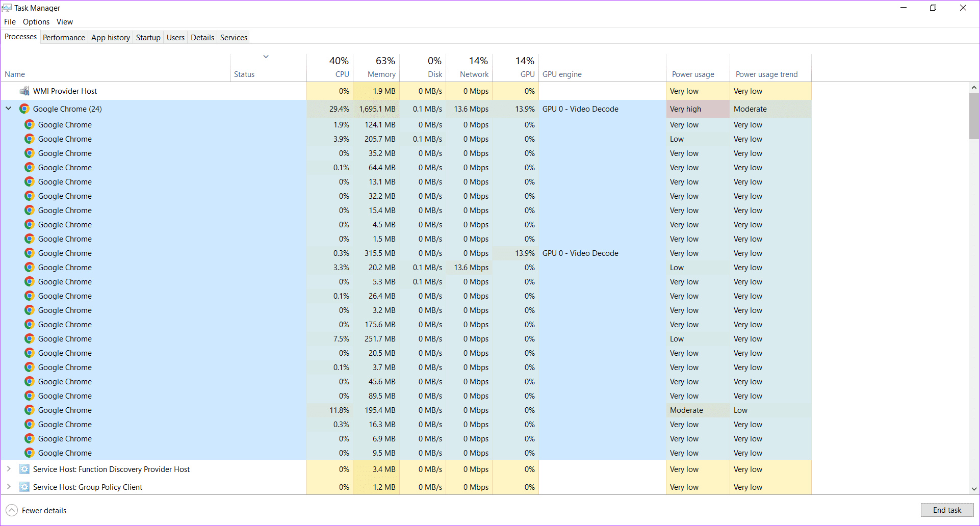This screenshot has width=980, height=526.
Task: Click the Chrome icon of the 35.2 MB process
Action: pos(30,153)
